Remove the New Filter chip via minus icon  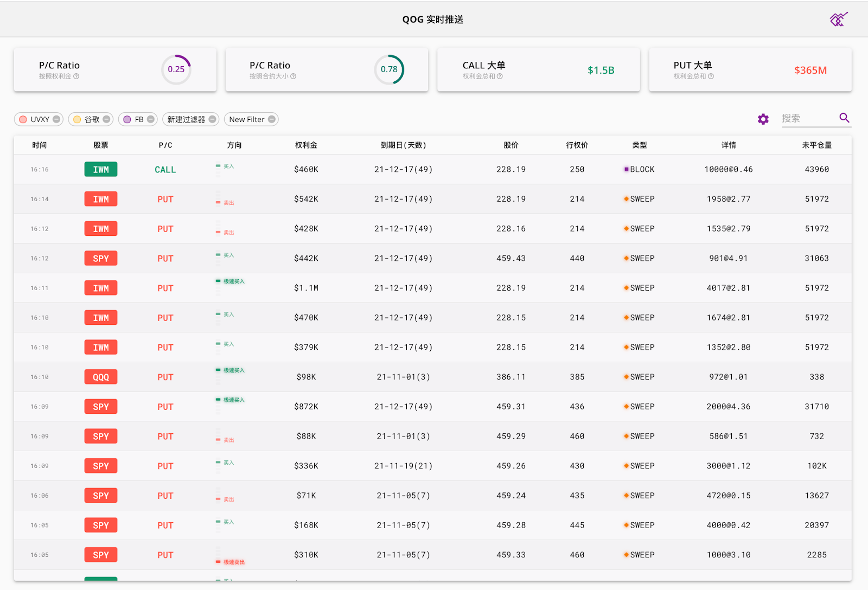272,119
